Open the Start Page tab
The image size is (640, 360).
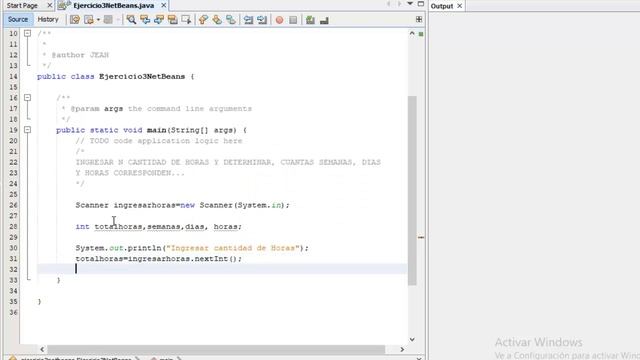point(23,5)
